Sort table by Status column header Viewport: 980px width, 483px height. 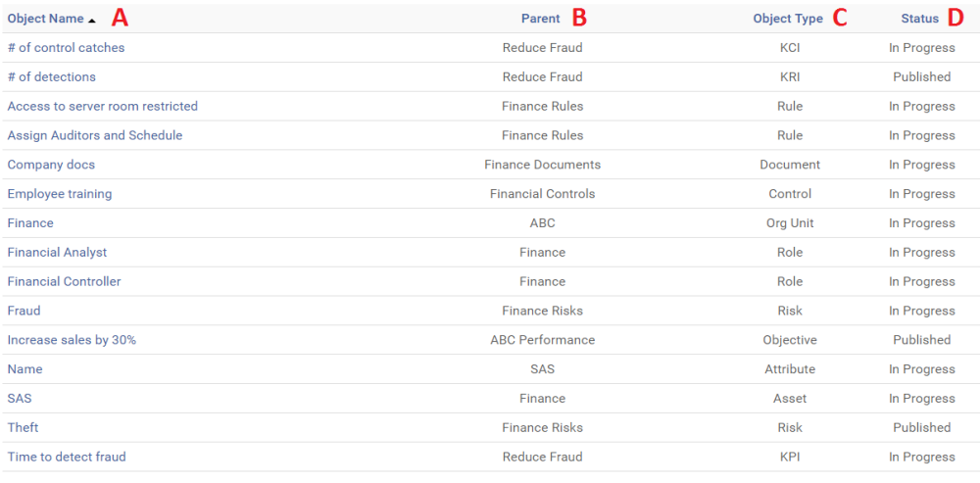[x=920, y=19]
